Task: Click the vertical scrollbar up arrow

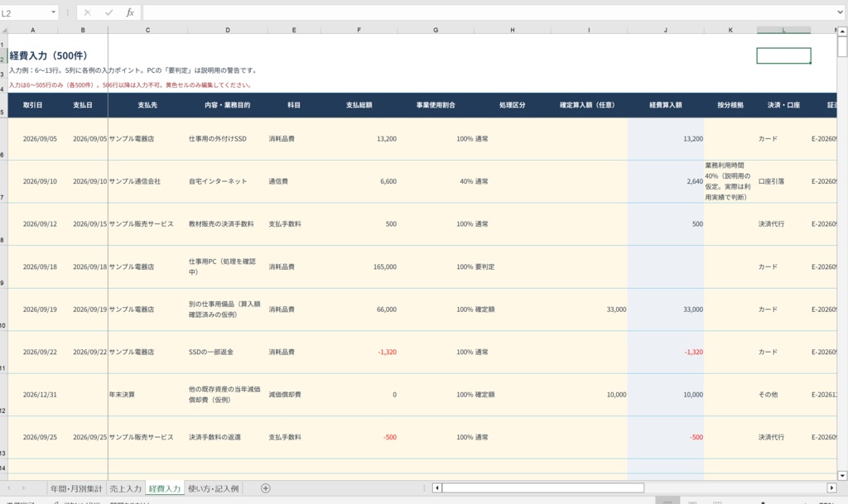Action: click(842, 32)
